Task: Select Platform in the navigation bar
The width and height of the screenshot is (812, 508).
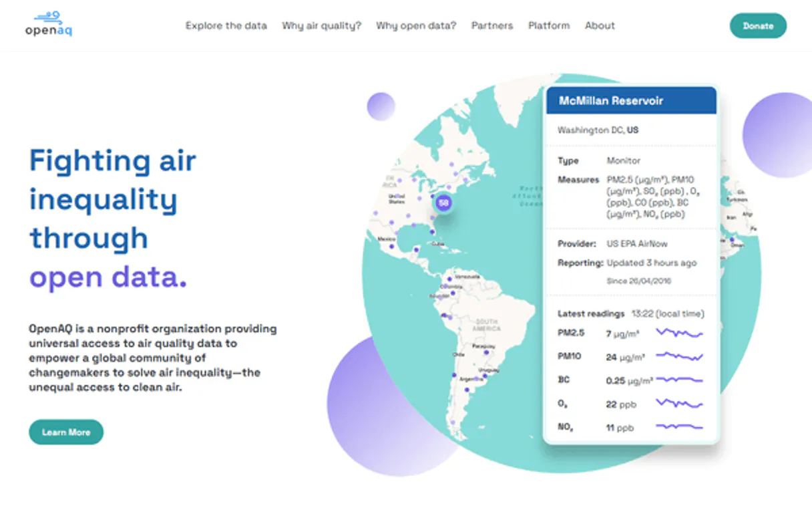Action: pos(549,25)
